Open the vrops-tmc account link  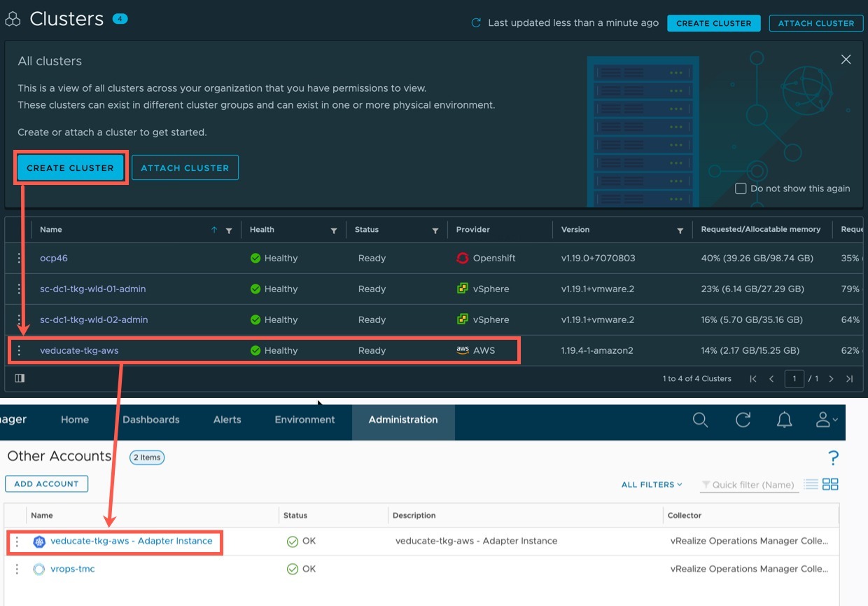tap(73, 569)
